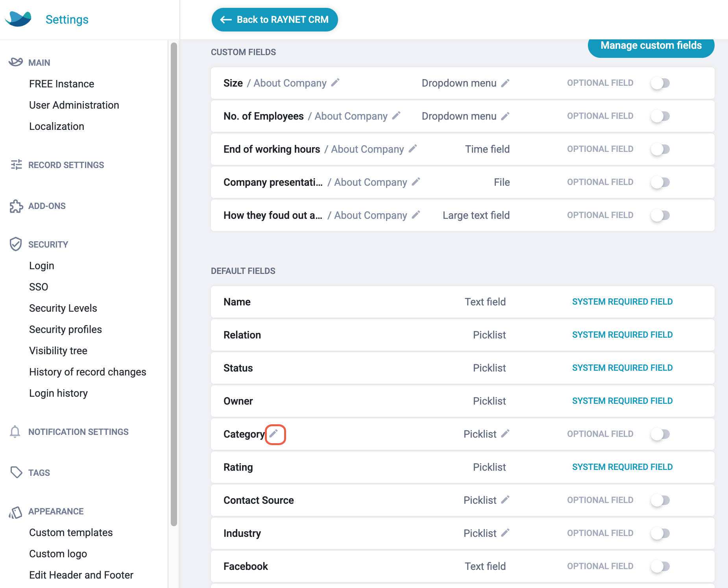Click pencil next to End of working hours
728x588 pixels.
pyautogui.click(x=413, y=149)
